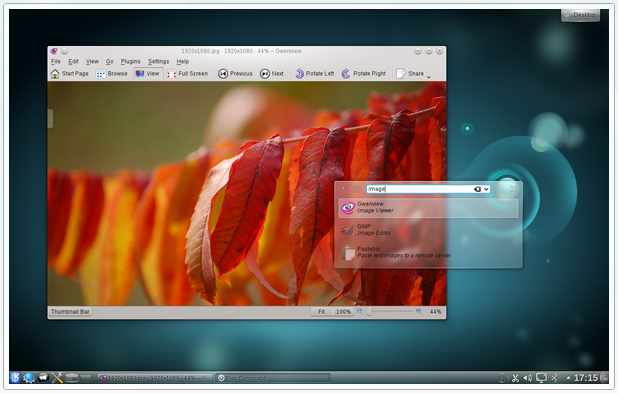Screen dimensions: 618x394
Task: Click the KRunner system activity icon
Action: [357, 189]
